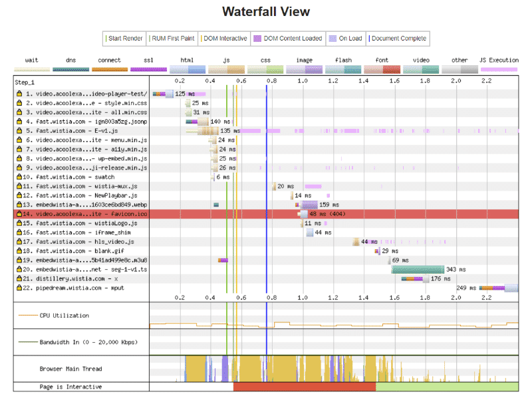The height and width of the screenshot is (398, 532).
Task: Click the RUM First Paint legend entry
Action: (x=172, y=39)
